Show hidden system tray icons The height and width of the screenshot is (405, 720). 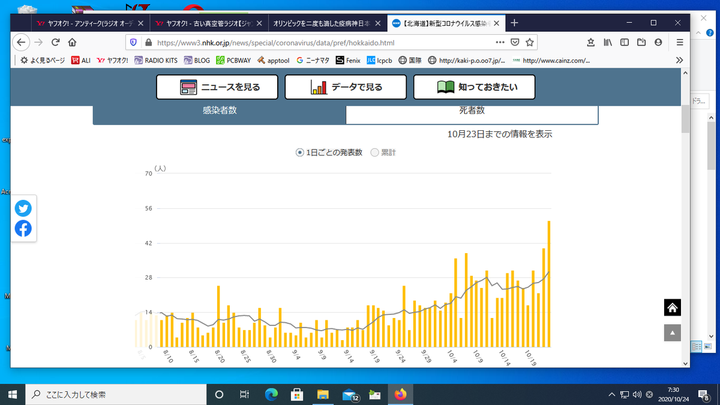pos(612,395)
